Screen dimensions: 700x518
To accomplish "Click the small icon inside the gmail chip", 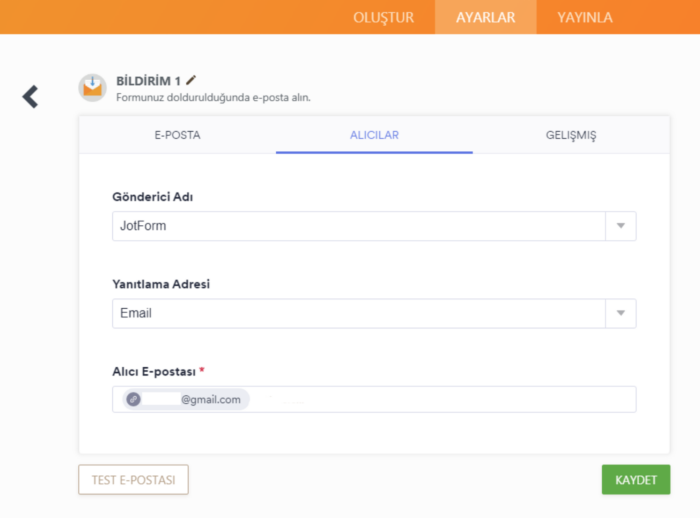I will click(x=134, y=399).
